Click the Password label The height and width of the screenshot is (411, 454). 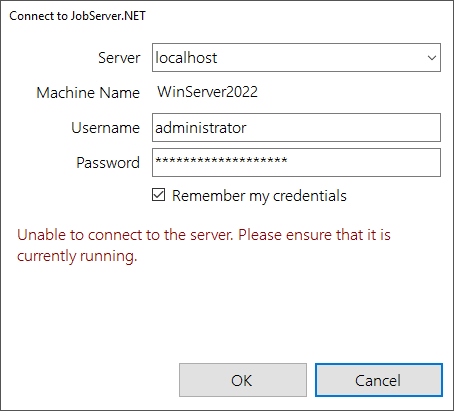tap(108, 163)
